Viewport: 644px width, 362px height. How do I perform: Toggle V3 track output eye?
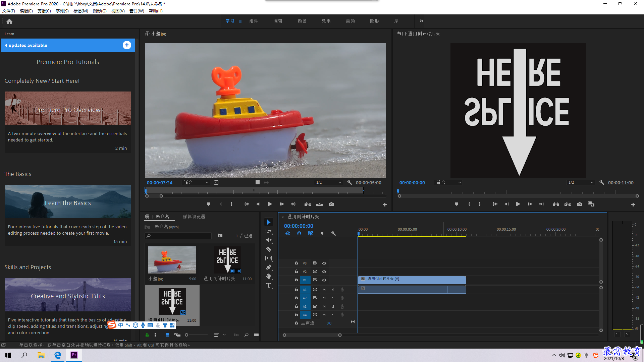click(324, 263)
